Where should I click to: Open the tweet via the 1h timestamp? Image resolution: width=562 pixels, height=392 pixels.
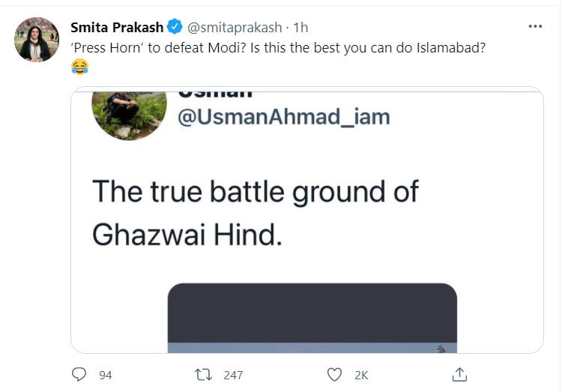[300, 27]
